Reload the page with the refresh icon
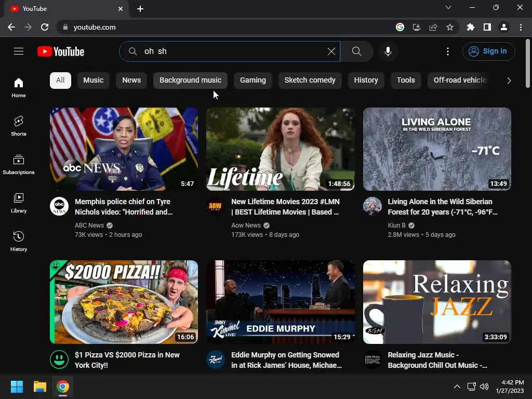This screenshot has width=532, height=399. pyautogui.click(x=45, y=27)
